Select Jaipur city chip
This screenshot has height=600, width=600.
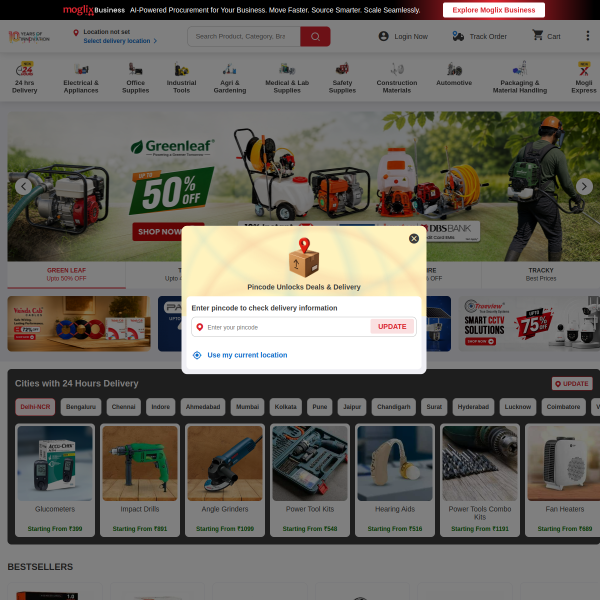pos(352,407)
